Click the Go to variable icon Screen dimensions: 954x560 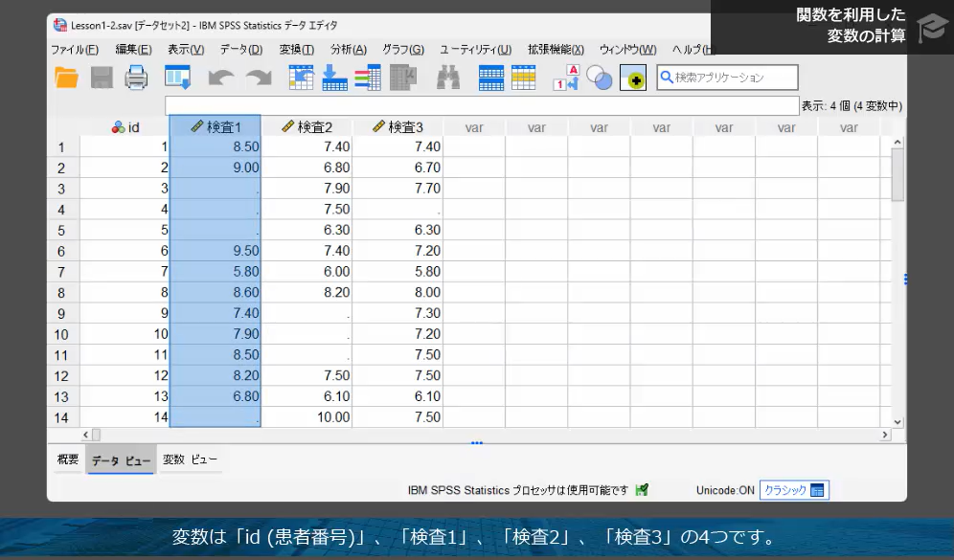[334, 78]
